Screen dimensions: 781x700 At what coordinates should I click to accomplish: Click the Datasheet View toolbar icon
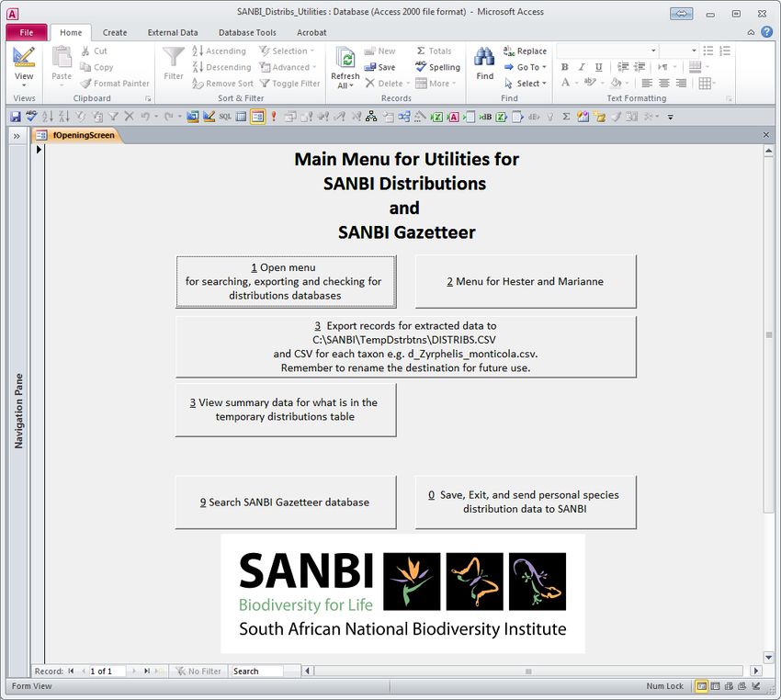click(241, 117)
